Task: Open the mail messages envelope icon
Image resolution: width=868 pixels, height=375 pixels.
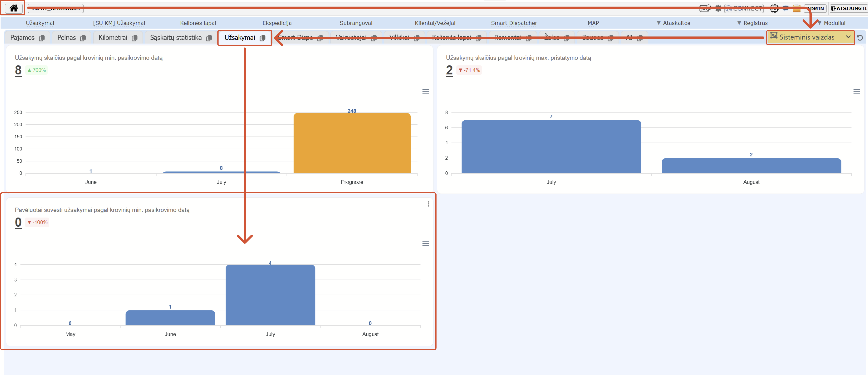Action: [705, 8]
